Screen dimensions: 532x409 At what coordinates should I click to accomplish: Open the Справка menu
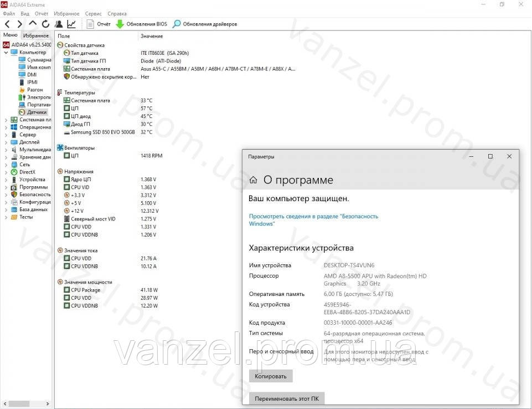coord(117,14)
